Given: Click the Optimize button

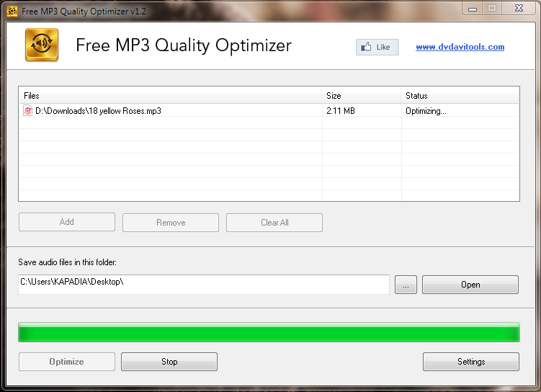Looking at the screenshot, I should (x=67, y=362).
